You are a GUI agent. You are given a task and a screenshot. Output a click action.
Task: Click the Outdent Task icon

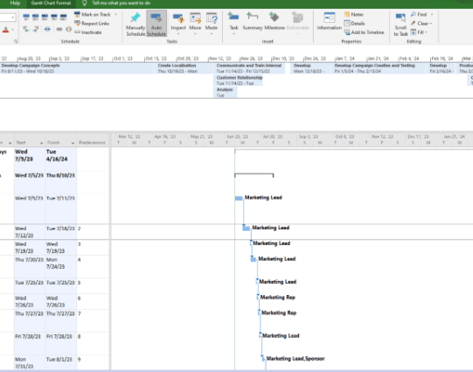(x=26, y=29)
